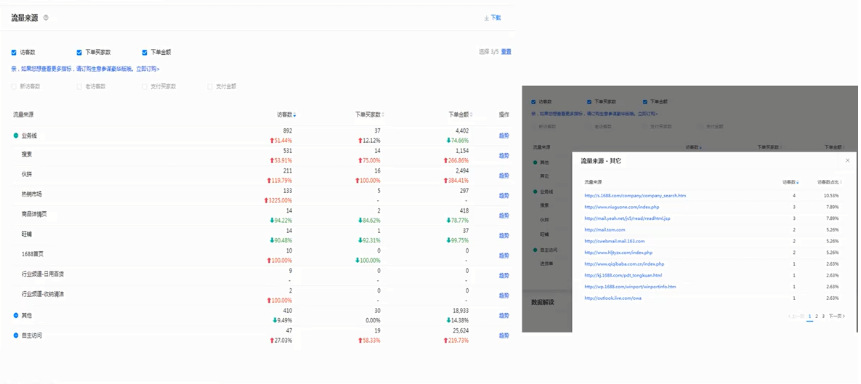Uncheck the 下单买家数 checkbox
Screen dimensions: 861x384
click(x=79, y=53)
